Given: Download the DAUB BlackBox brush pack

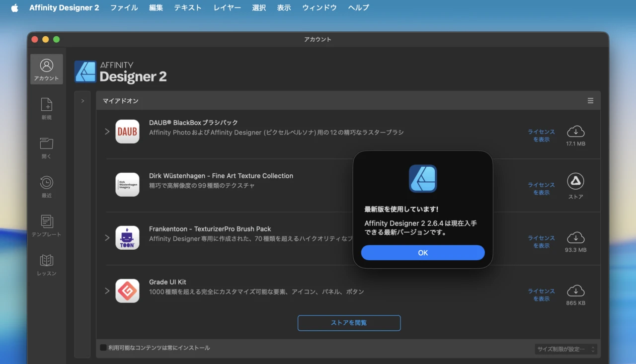Looking at the screenshot, I should pyautogui.click(x=575, y=132).
